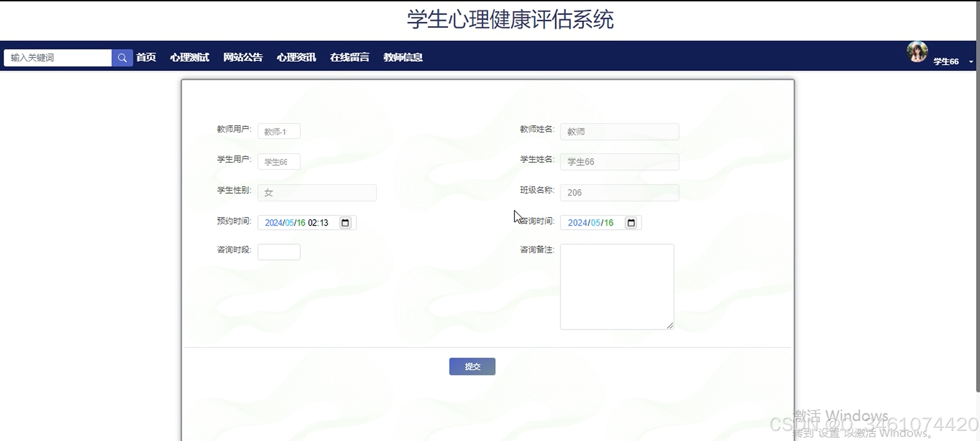Select the 咨询时间 date field
980x441 pixels.
pyautogui.click(x=591, y=223)
